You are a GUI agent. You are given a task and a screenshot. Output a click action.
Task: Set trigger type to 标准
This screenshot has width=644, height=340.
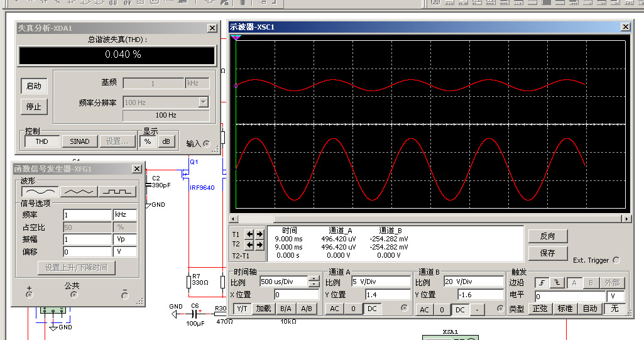[x=565, y=309]
